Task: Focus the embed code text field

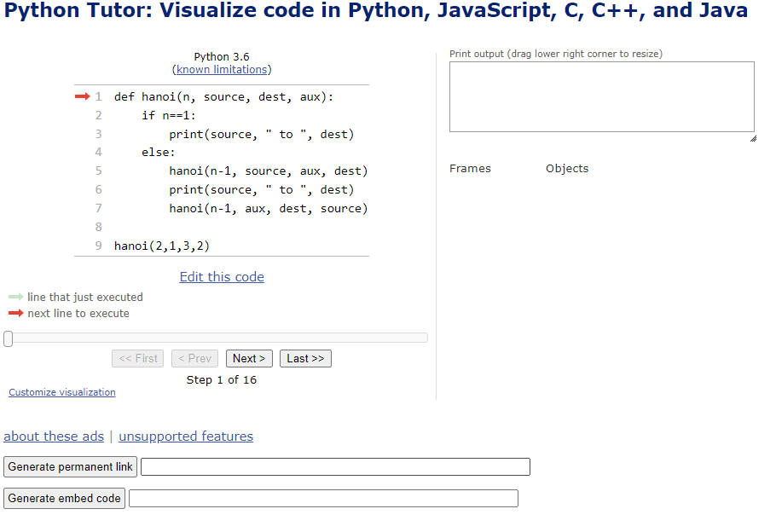Action: [x=324, y=499]
